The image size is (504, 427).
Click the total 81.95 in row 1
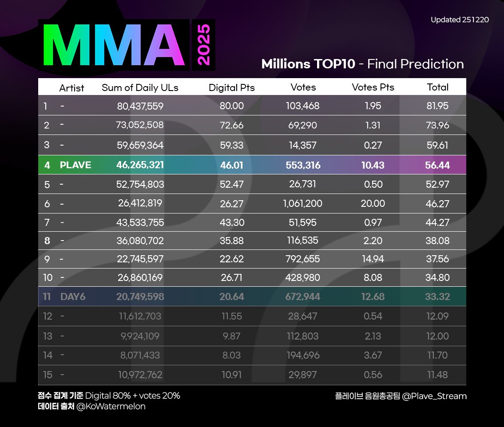tap(437, 106)
